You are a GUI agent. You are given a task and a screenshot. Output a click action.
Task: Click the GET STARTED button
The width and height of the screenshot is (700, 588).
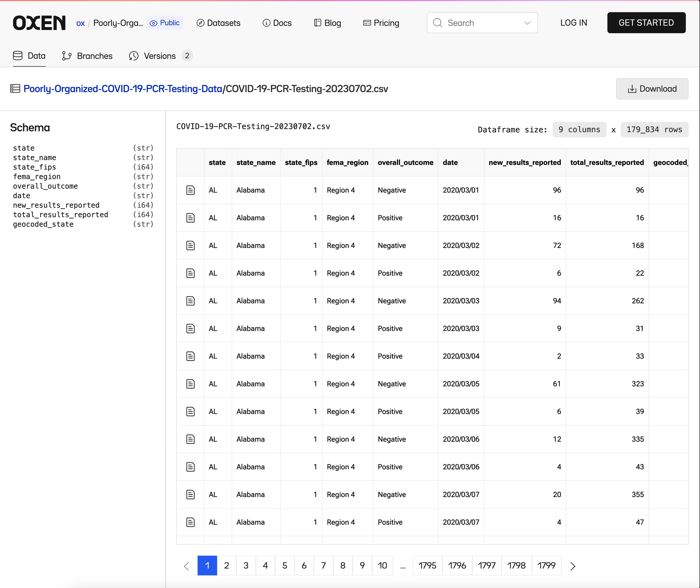click(646, 23)
